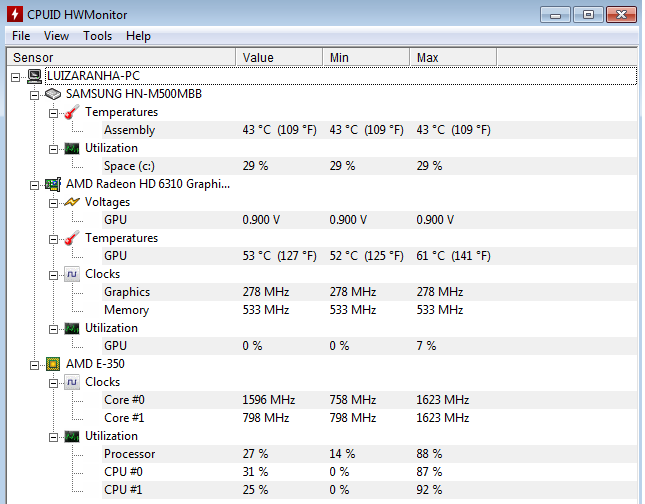The image size is (645, 504).
Task: Collapse the AMD Radeon HD 6310 node
Action: pos(35,185)
